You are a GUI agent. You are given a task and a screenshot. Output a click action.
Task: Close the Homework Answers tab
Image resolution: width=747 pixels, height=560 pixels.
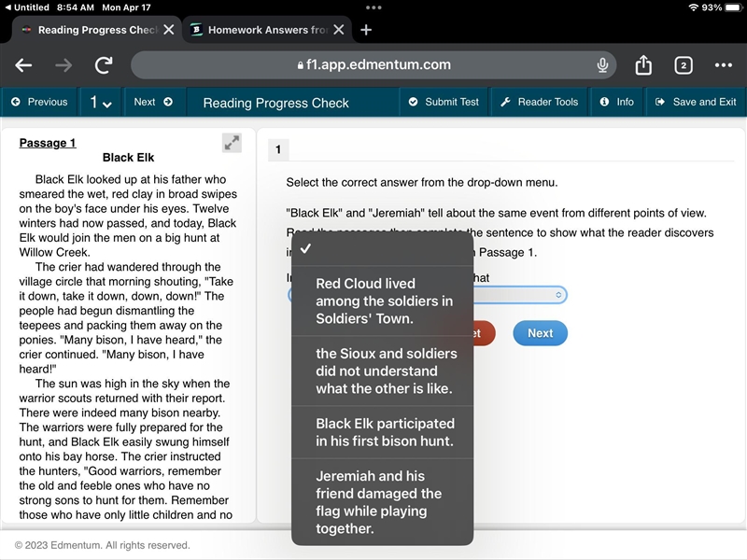click(x=339, y=30)
